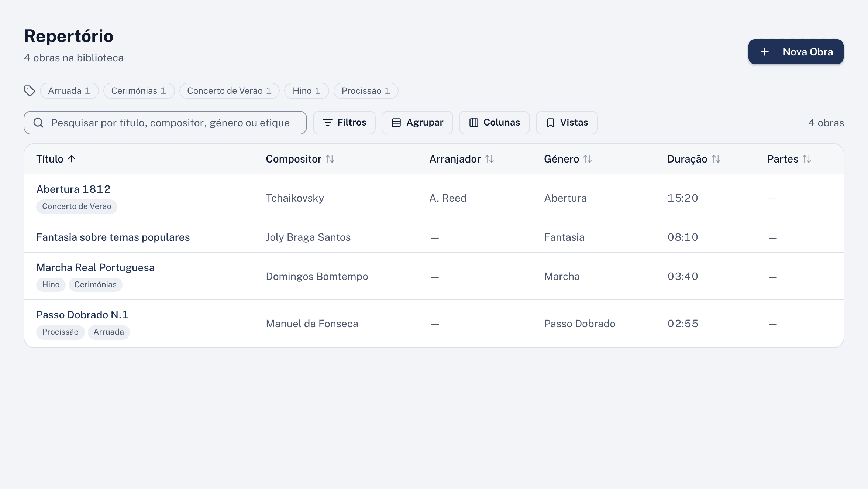Image resolution: width=868 pixels, height=489 pixels.
Task: Click the 03:40 duration value
Action: 683,276
